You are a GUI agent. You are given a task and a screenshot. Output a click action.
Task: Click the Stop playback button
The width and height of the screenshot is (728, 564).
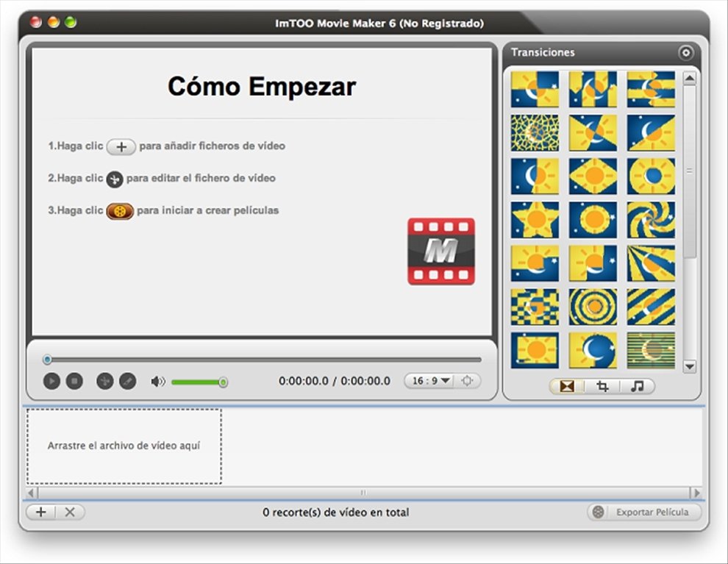click(74, 381)
